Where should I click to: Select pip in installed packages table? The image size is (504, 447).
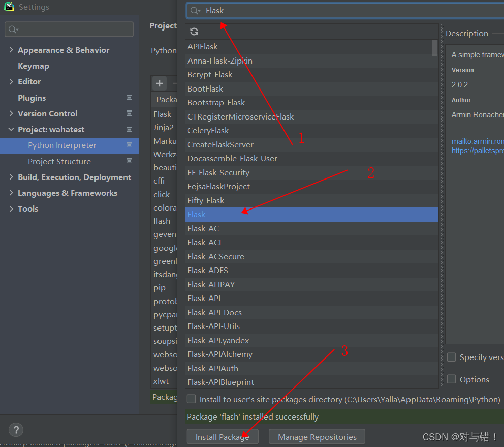164,288
